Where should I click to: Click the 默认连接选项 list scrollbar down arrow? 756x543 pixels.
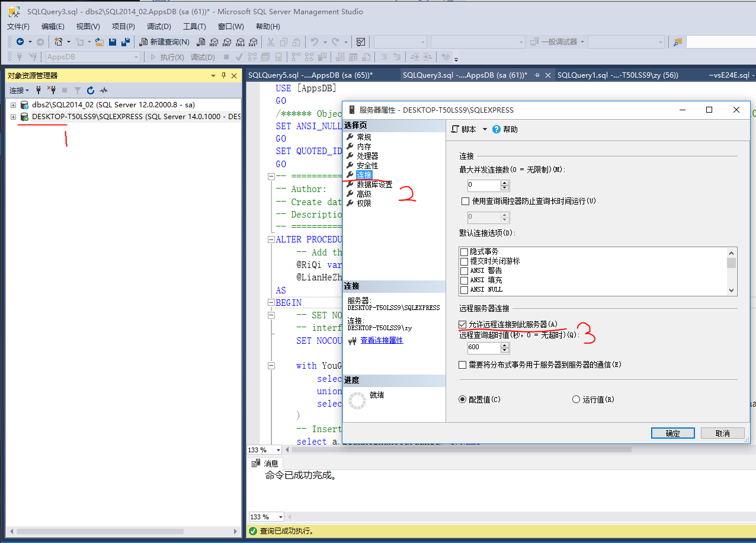click(732, 290)
